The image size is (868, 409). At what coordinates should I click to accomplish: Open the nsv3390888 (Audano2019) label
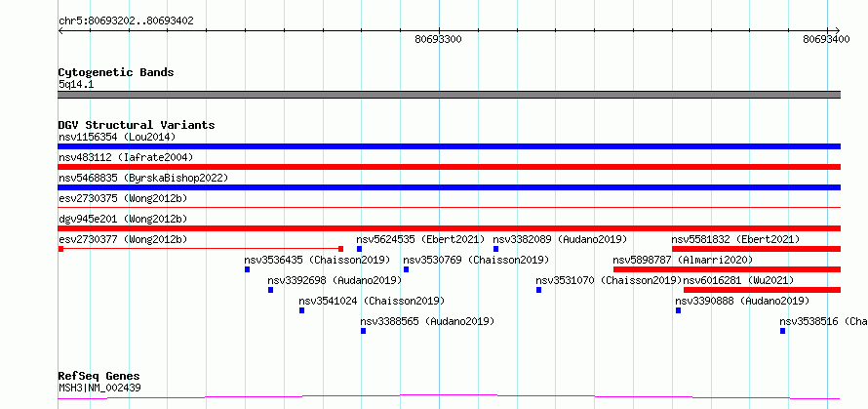(x=742, y=301)
